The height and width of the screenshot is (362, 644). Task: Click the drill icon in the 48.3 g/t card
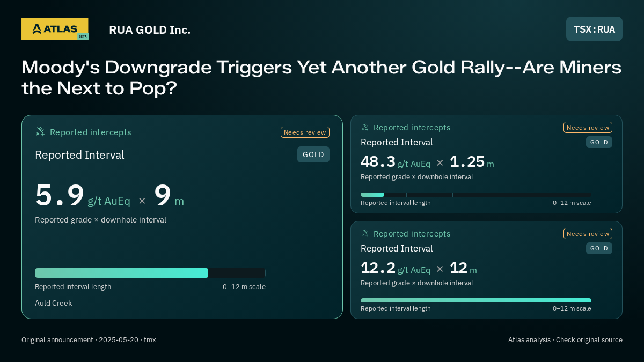click(x=365, y=128)
